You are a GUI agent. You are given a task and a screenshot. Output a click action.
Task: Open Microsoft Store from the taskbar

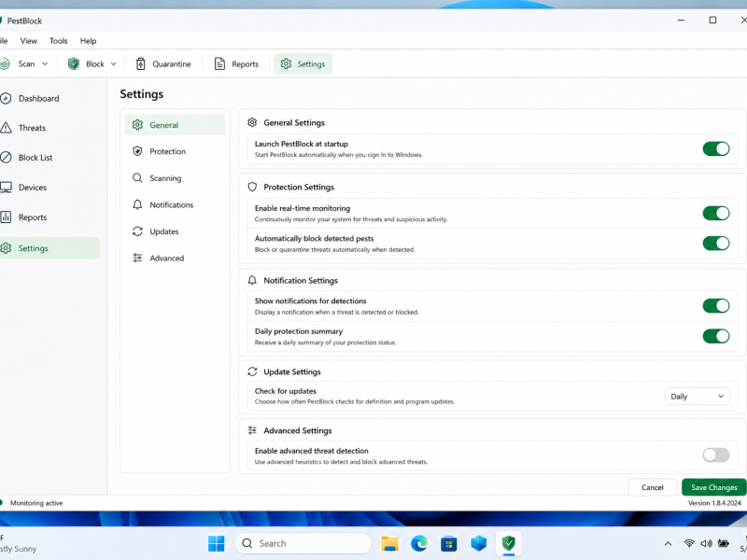[449, 543]
